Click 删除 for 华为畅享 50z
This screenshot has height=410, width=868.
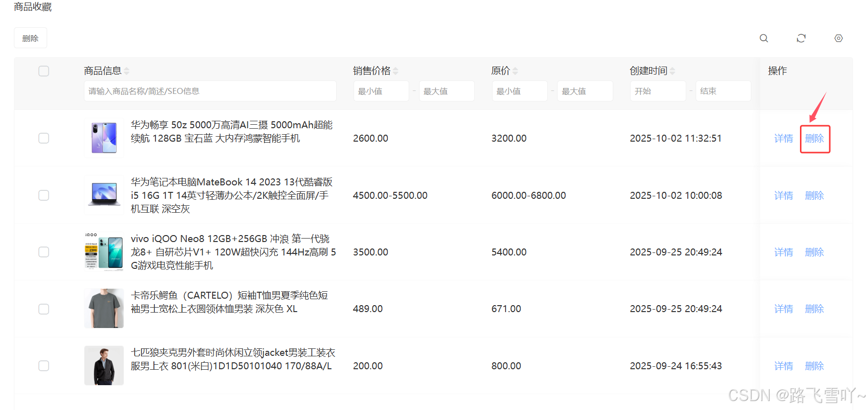(814, 139)
